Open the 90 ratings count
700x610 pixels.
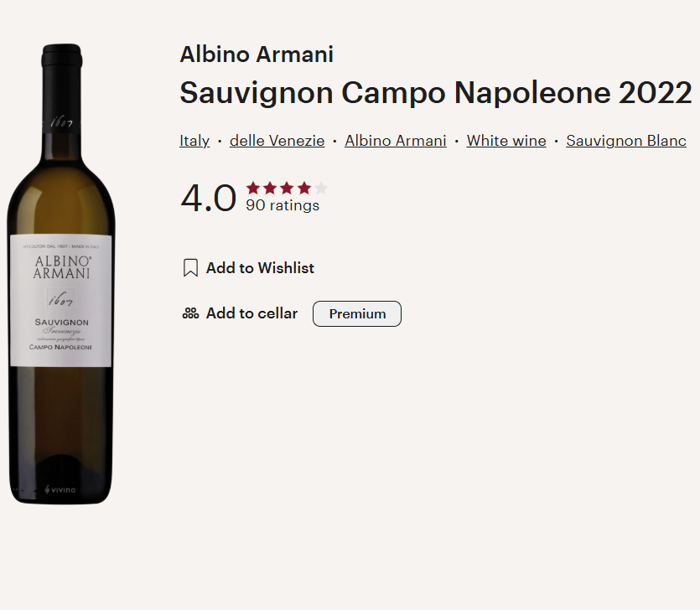(x=283, y=205)
